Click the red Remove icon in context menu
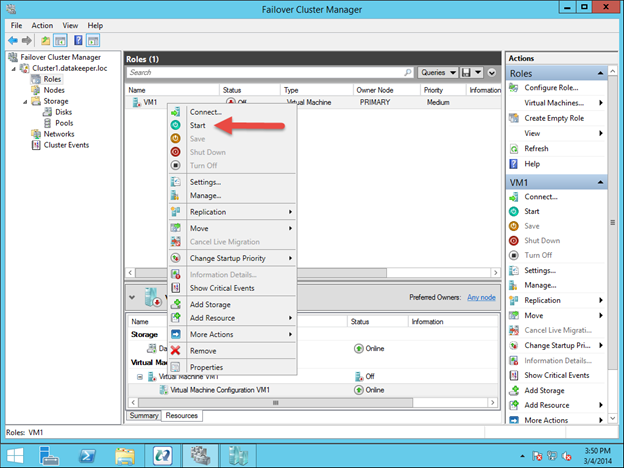This screenshot has height=468, width=624. [176, 351]
